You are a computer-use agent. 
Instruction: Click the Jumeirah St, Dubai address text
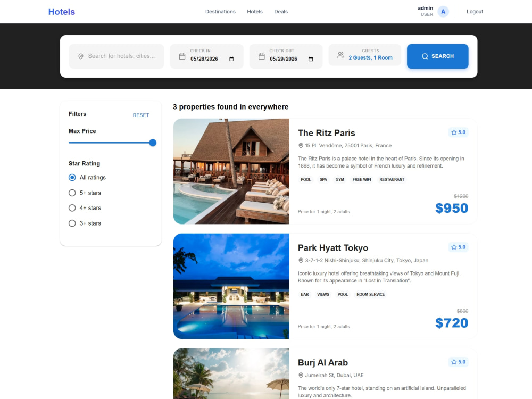pos(334,375)
